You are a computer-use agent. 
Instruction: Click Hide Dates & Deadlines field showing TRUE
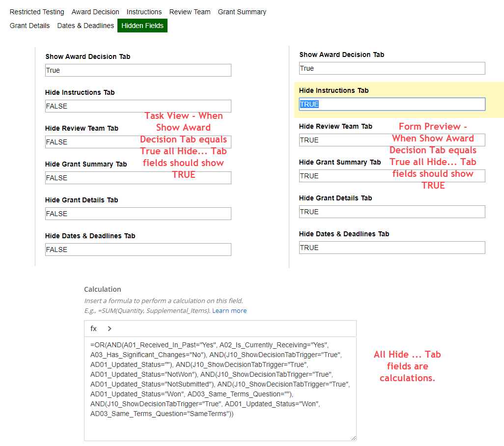click(392, 248)
